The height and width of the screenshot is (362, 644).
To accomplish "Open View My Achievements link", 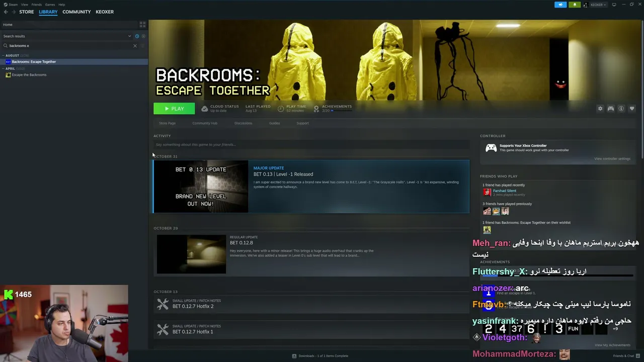I will click(612, 345).
